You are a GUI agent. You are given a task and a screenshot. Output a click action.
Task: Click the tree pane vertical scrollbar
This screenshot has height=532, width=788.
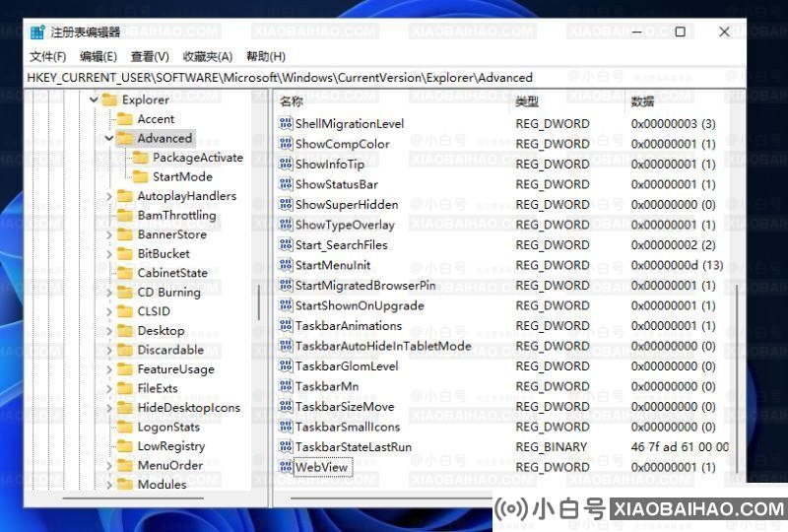coord(259,301)
